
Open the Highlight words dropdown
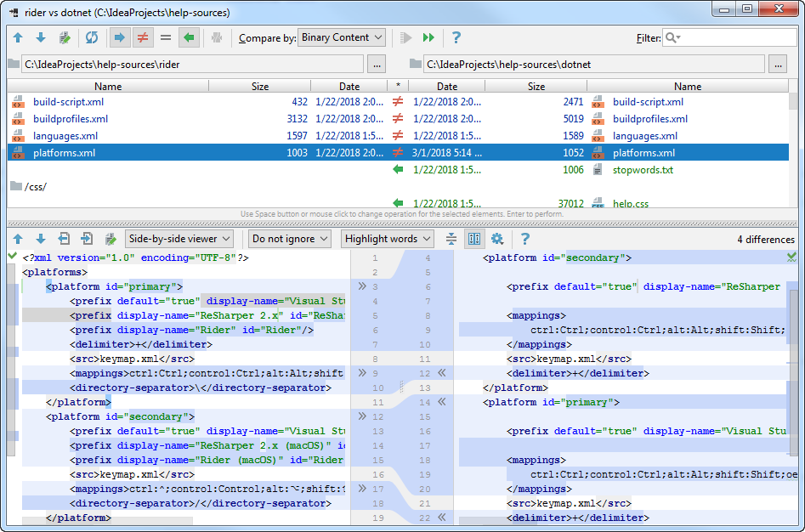pos(387,239)
